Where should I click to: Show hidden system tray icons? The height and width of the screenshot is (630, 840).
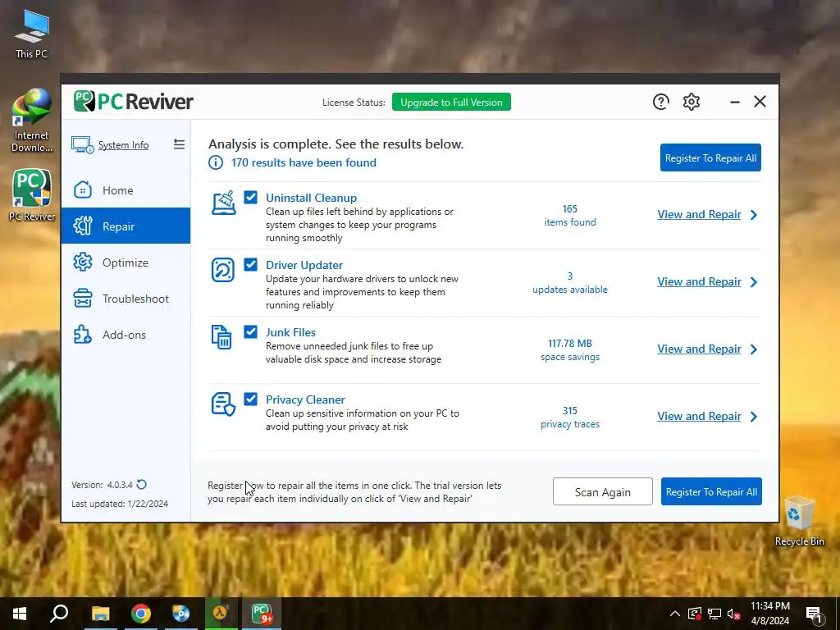[675, 614]
